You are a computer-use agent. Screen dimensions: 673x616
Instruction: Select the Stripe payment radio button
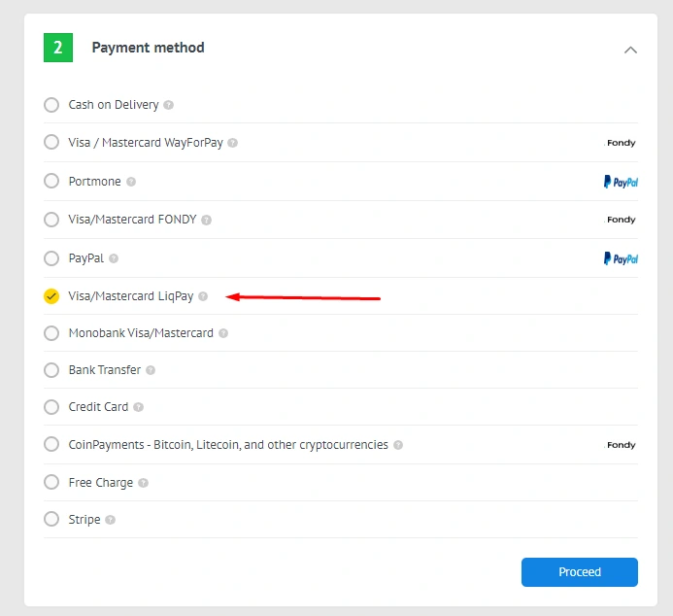(51, 519)
